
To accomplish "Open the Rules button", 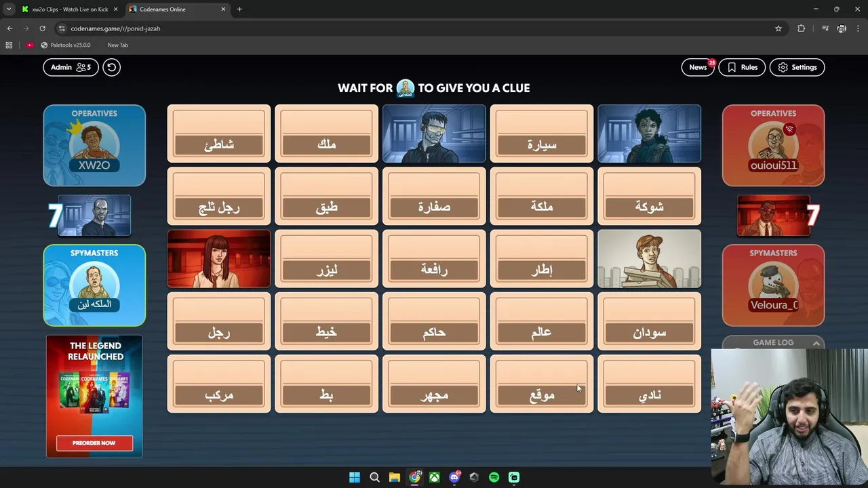I will click(x=742, y=67).
